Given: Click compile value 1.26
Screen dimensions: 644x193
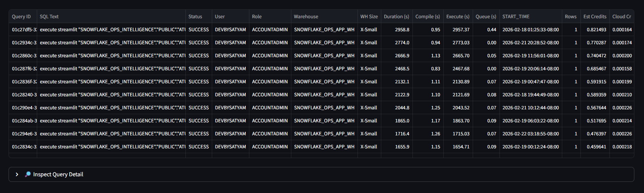Looking at the screenshot, I should (436, 134).
